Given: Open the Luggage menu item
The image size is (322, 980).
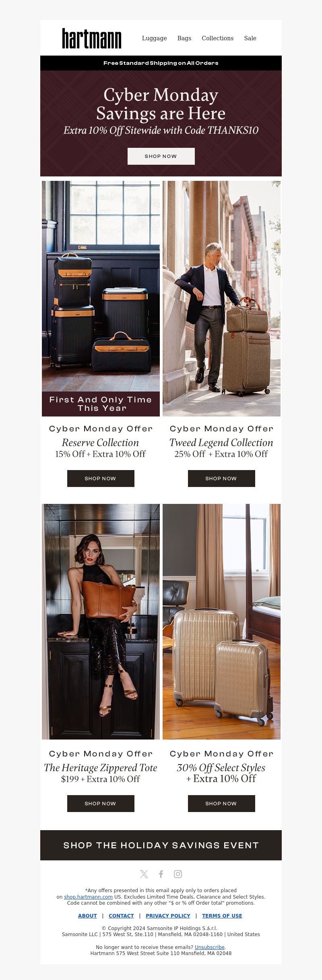Looking at the screenshot, I should [154, 38].
